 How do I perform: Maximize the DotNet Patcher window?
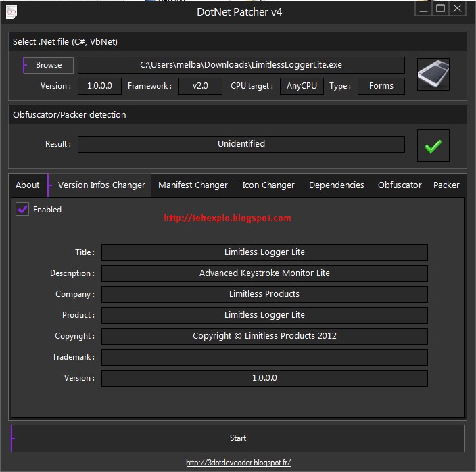(440, 9)
